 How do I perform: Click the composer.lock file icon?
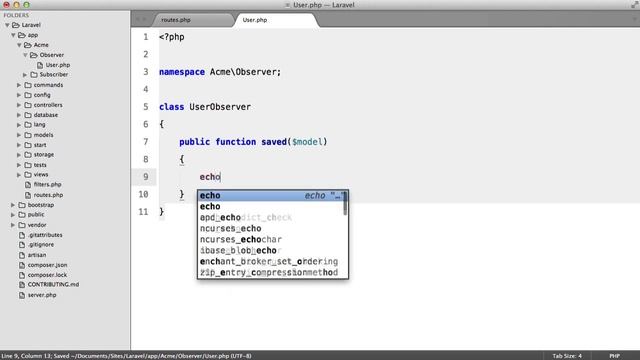[x=22, y=275]
